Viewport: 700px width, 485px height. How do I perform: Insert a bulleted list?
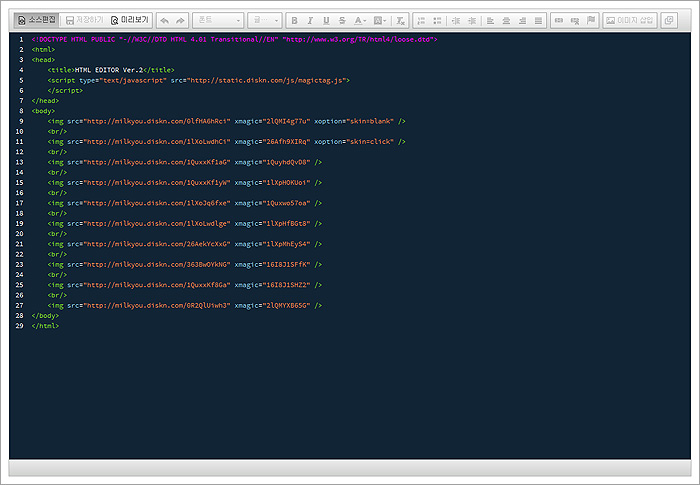[438, 21]
